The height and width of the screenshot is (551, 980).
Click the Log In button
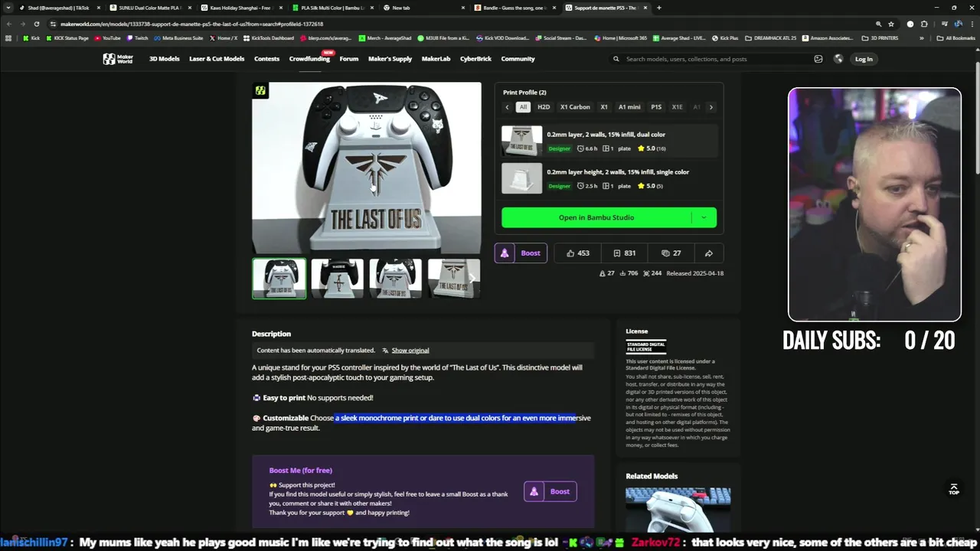(x=864, y=59)
